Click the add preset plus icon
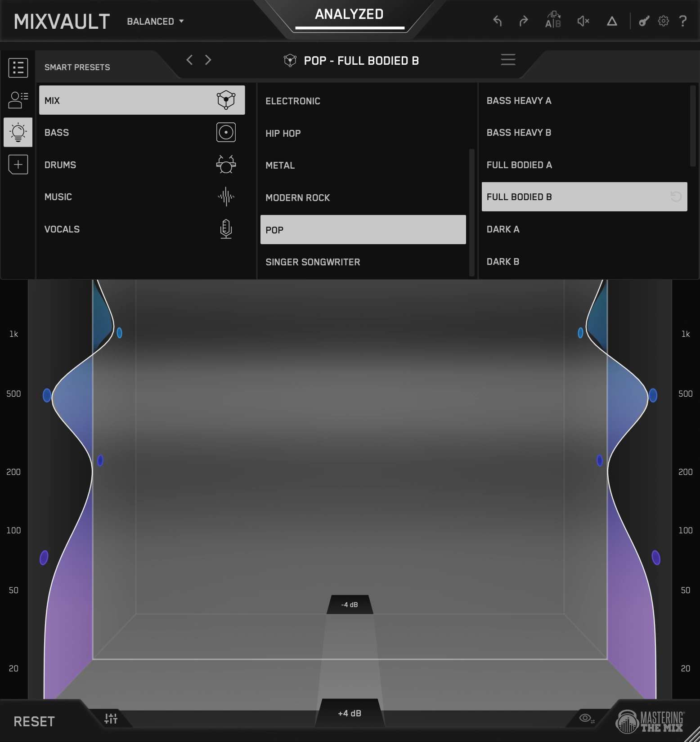700x742 pixels. pos(18,165)
